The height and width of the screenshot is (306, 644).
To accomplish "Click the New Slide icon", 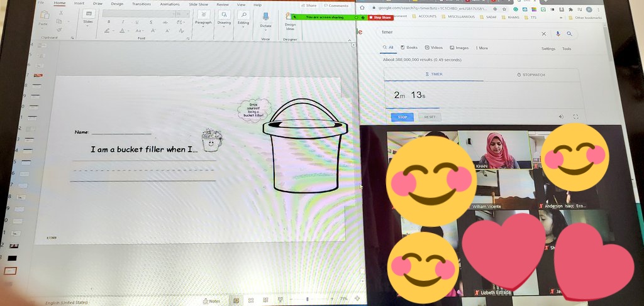I will tap(88, 14).
